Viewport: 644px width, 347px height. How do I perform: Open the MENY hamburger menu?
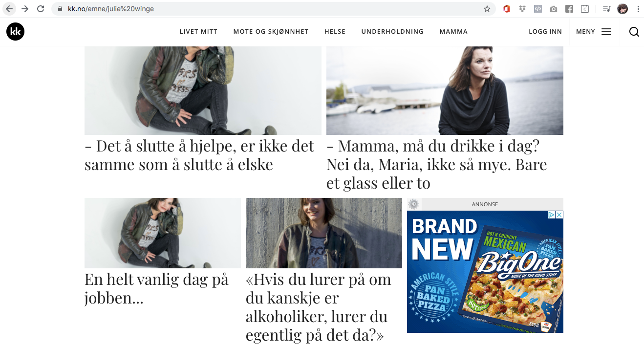[594, 32]
